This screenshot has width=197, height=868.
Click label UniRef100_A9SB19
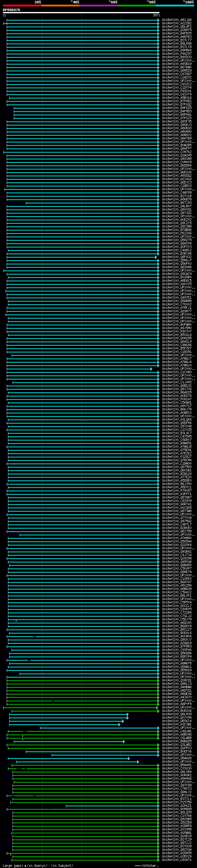pos(176,64)
